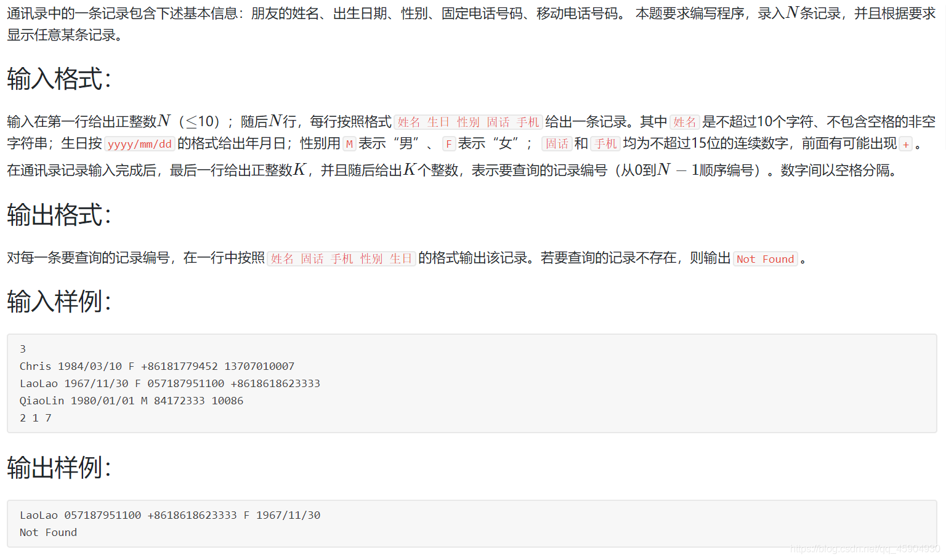
Task: Click the 输出样例: heading
Action: pos(59,468)
